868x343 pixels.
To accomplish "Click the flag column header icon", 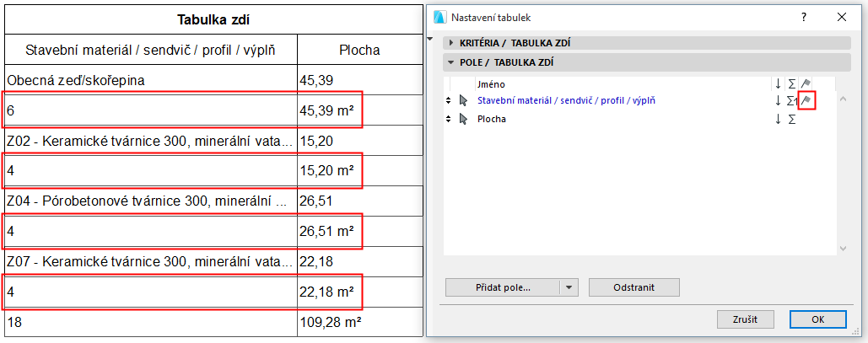I will coord(806,83).
